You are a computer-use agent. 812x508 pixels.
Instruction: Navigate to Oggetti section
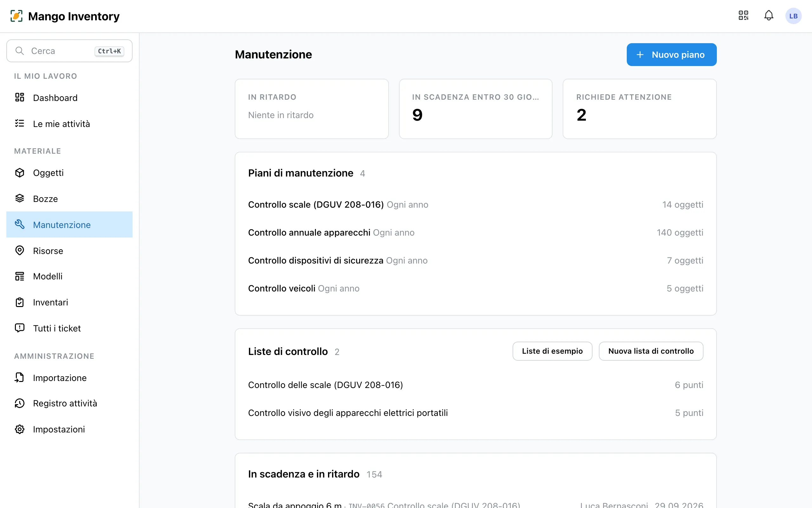(69, 173)
